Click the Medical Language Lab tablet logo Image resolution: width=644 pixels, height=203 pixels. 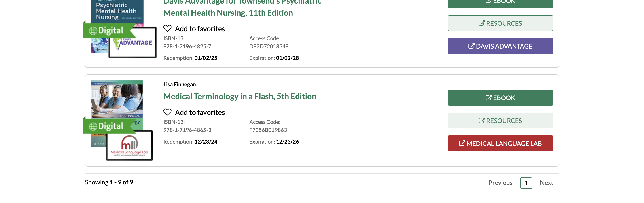click(129, 145)
